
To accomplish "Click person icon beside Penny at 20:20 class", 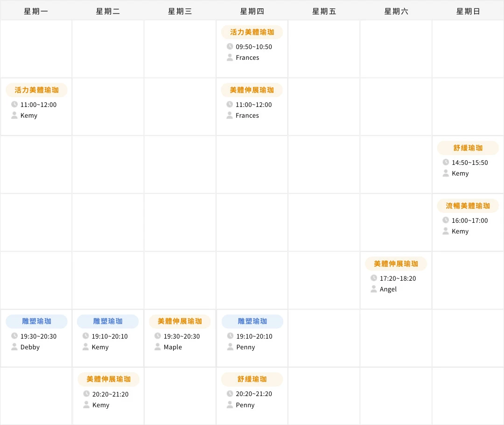I will pyautogui.click(x=230, y=405).
